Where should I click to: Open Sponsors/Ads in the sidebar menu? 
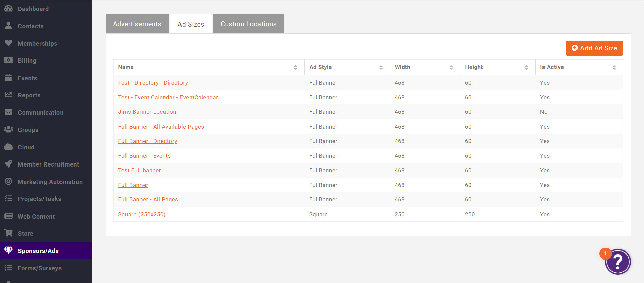38,251
